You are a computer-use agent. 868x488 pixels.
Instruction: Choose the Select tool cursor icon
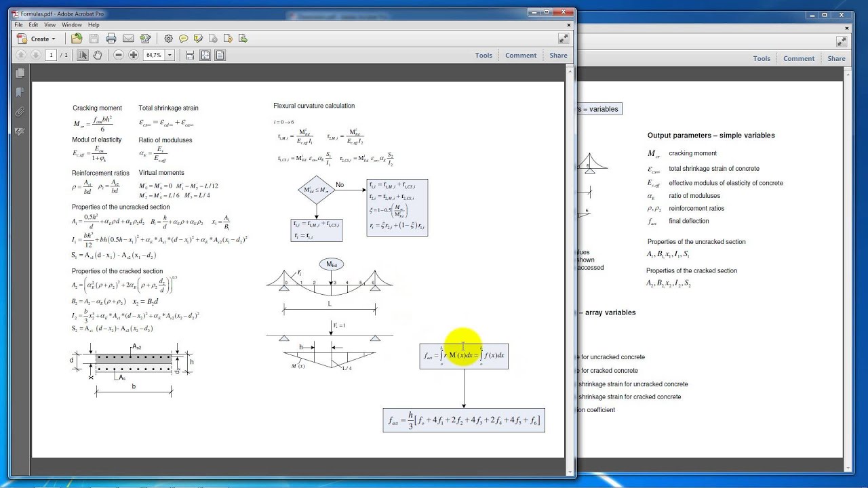pos(83,55)
